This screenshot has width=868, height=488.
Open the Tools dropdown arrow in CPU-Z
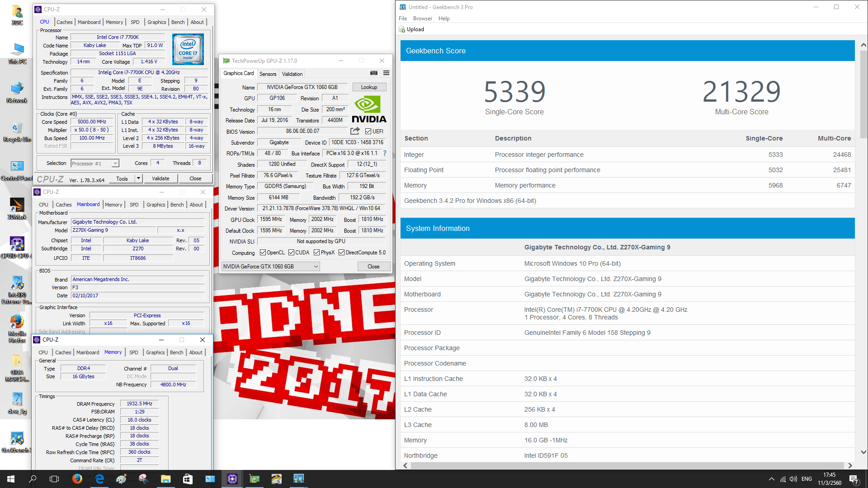coord(138,178)
